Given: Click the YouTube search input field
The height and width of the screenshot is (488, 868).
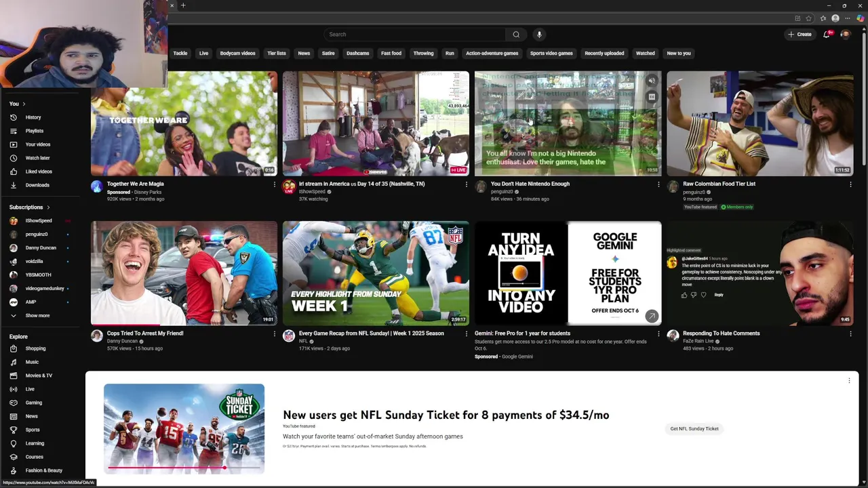Looking at the screenshot, I should pos(415,35).
